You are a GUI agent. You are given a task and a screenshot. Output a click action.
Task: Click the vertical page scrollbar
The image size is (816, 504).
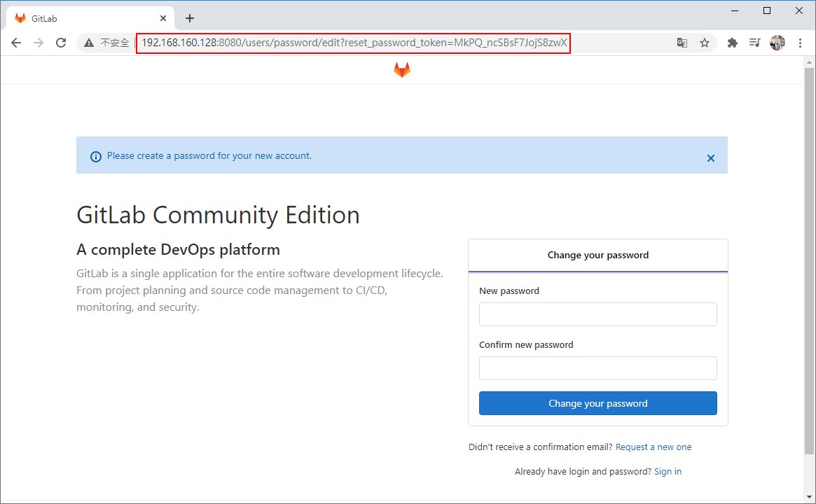809,260
